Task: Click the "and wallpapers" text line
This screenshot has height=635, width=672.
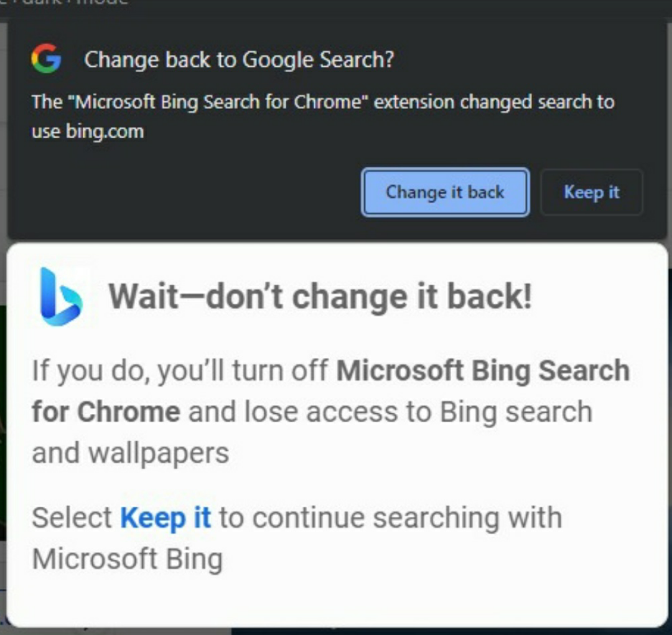Action: point(131,453)
